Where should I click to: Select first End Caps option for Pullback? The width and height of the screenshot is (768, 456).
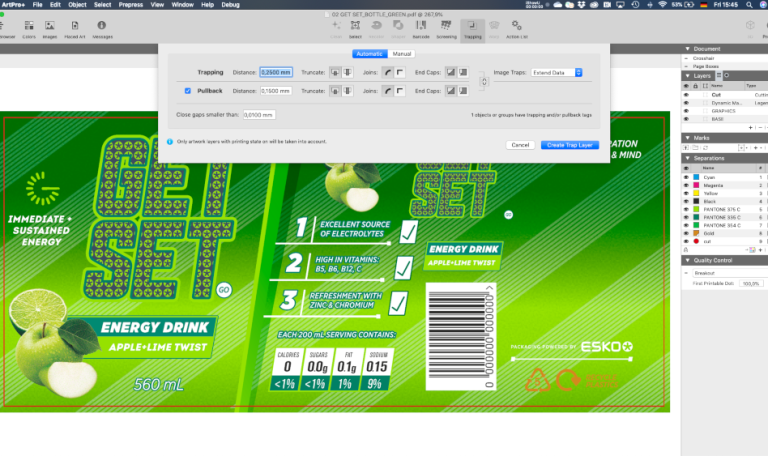point(451,91)
